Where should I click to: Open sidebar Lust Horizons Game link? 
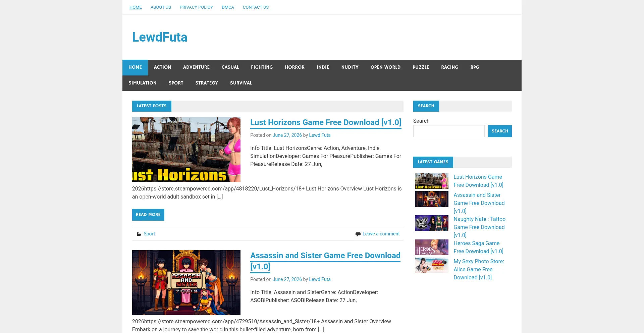tap(479, 181)
